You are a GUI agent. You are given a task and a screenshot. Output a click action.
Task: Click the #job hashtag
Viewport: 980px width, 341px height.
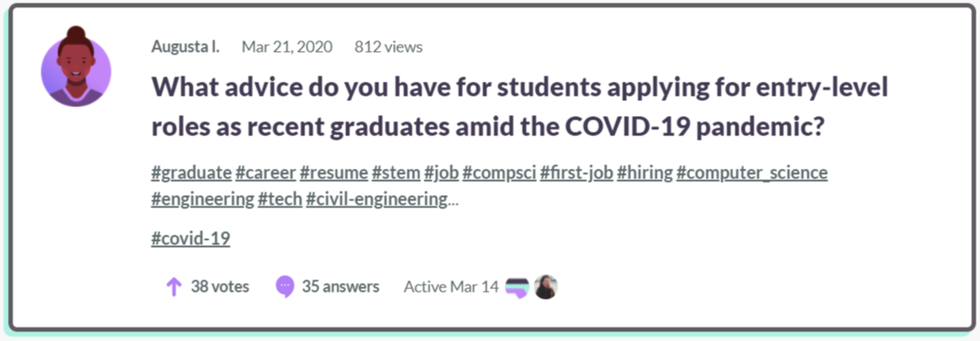441,173
